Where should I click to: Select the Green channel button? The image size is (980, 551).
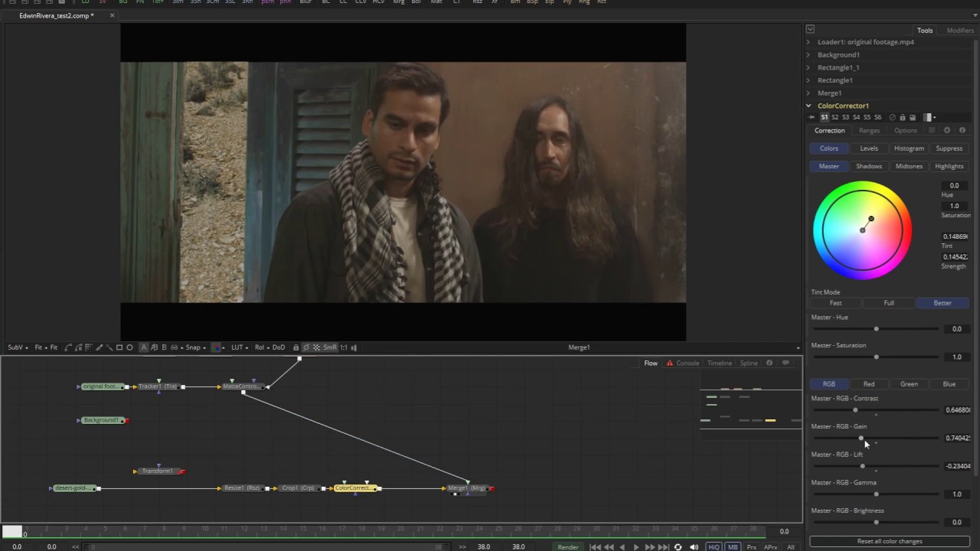click(909, 384)
